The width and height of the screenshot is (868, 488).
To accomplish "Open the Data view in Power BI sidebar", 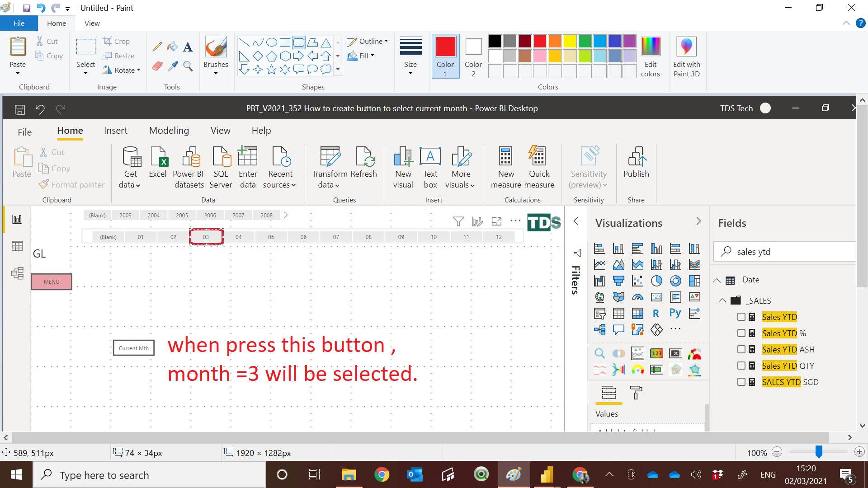I will point(17,246).
